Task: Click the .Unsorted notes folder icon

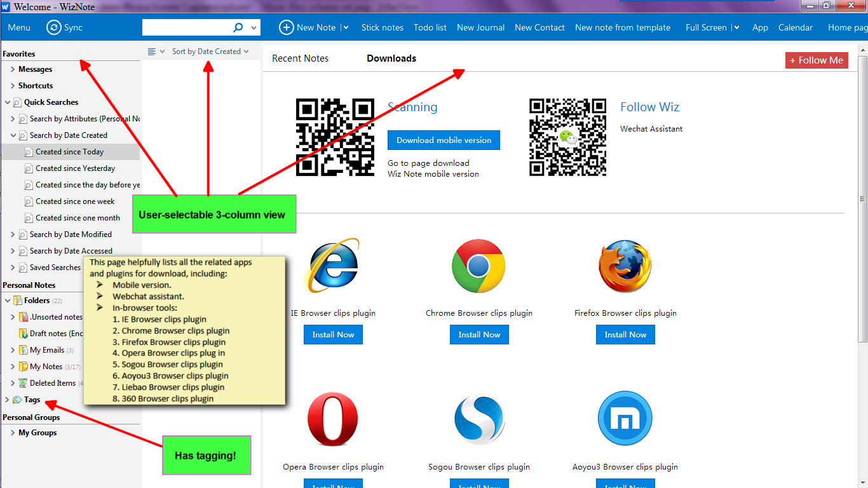Action: click(x=24, y=317)
